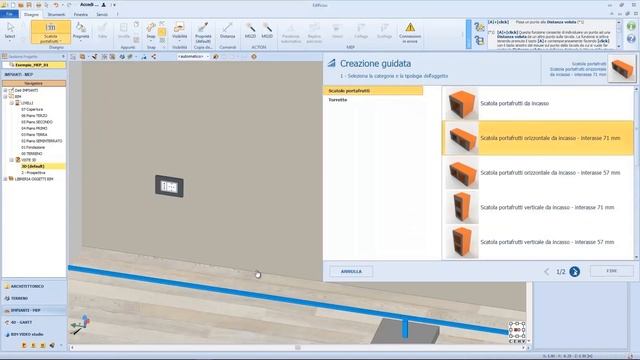Image resolution: width=640 pixels, height=360 pixels.
Task: Open the Navigatore tab in the side panel
Action: [x=34, y=83]
